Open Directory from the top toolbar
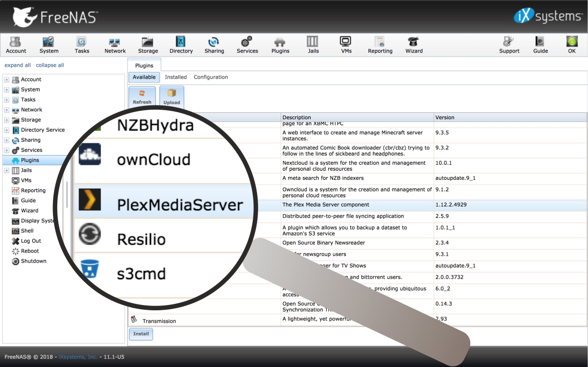The width and height of the screenshot is (588, 367). pyautogui.click(x=181, y=45)
